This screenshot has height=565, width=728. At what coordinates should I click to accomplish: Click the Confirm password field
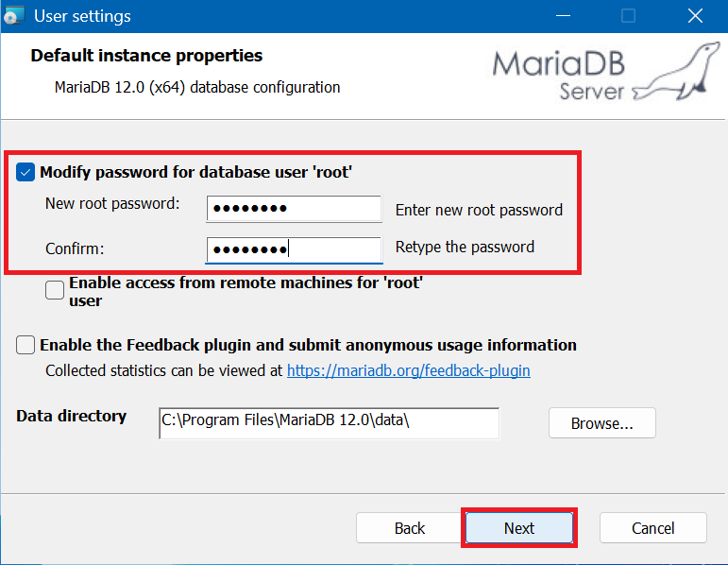294,250
